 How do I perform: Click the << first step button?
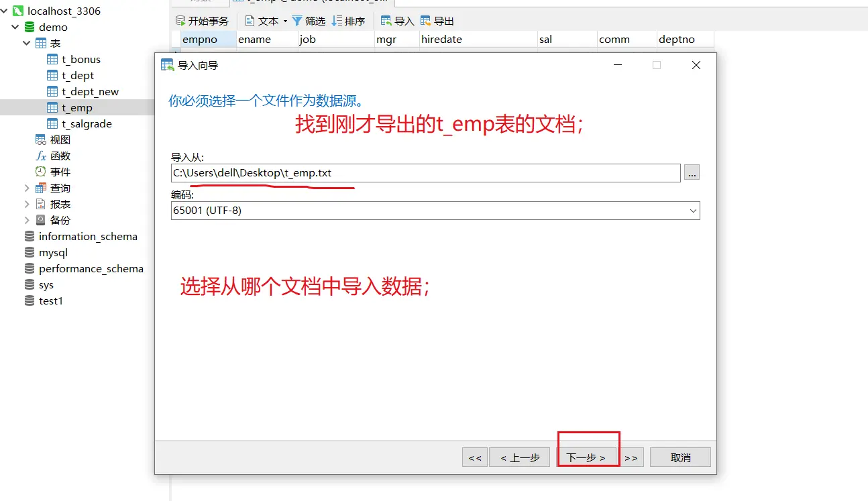click(474, 457)
